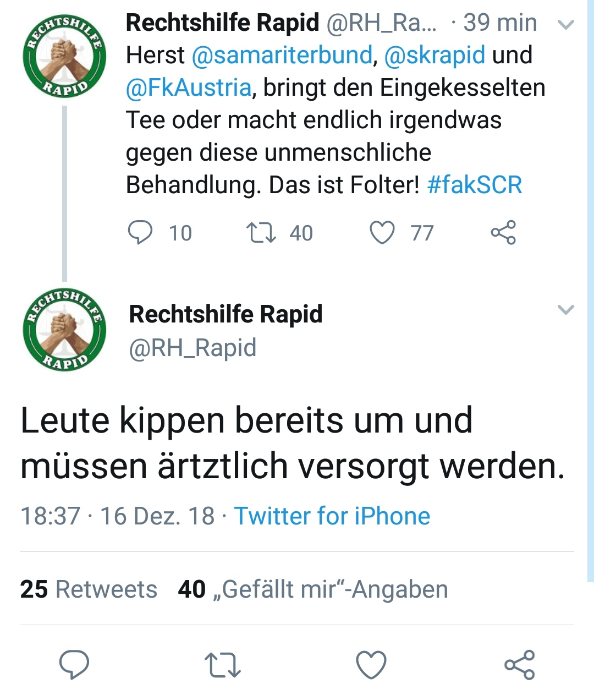
Task: Share the parent tweet via share icon
Action: point(503,232)
